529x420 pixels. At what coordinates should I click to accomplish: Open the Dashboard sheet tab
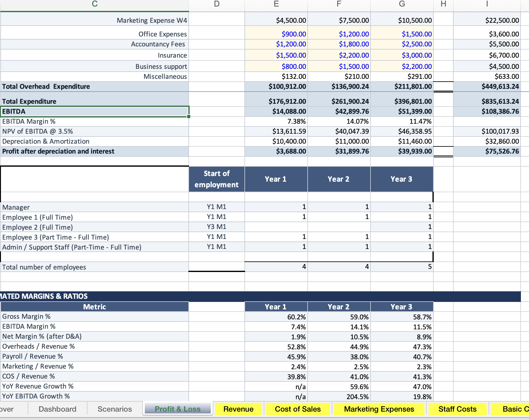pyautogui.click(x=57, y=409)
